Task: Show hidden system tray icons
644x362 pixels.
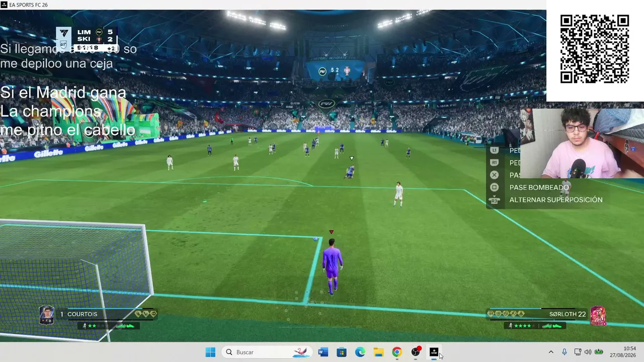Action: pos(551,352)
